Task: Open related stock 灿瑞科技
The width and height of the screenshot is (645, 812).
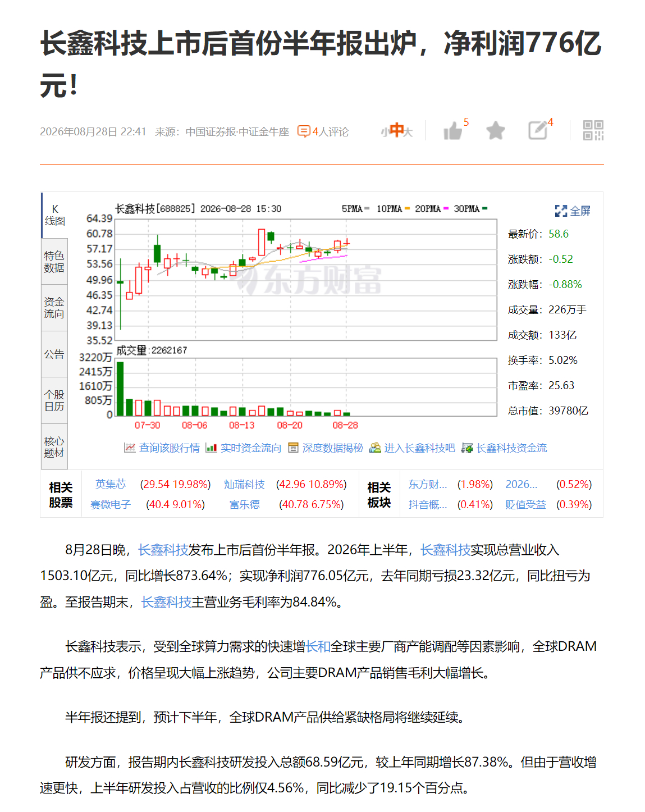Action: (x=244, y=484)
